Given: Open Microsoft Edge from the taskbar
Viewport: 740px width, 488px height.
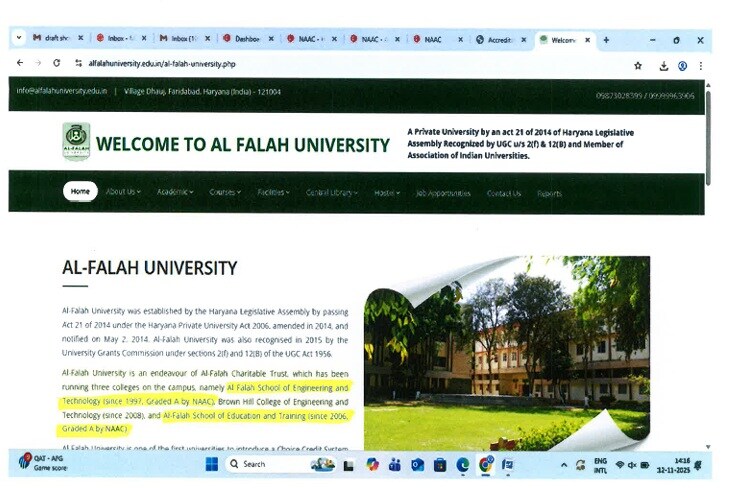Looking at the screenshot, I should click(462, 465).
